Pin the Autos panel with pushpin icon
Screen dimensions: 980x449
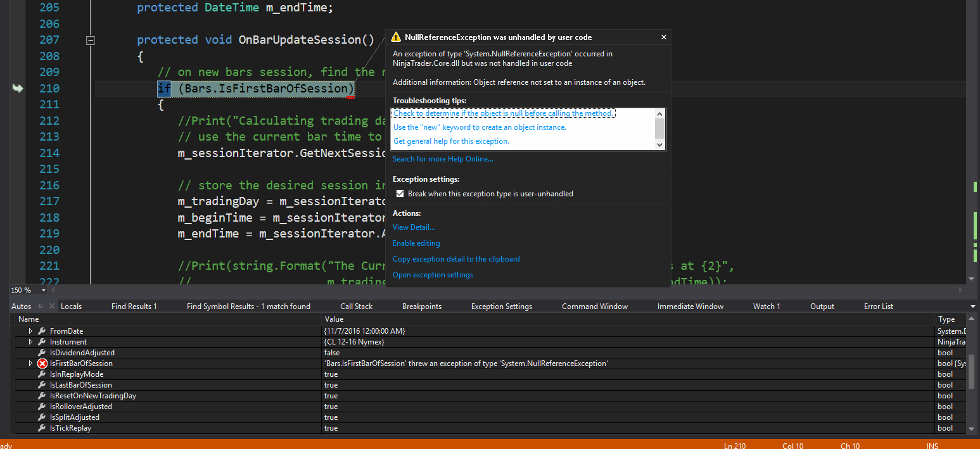click(x=40, y=307)
